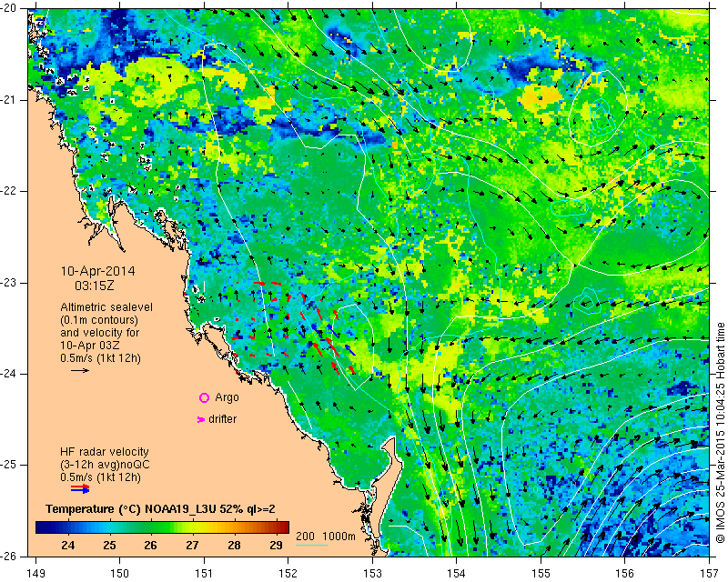Click the cyan 200m contour legend line
This screenshot has height=582, width=728.
coord(311,545)
